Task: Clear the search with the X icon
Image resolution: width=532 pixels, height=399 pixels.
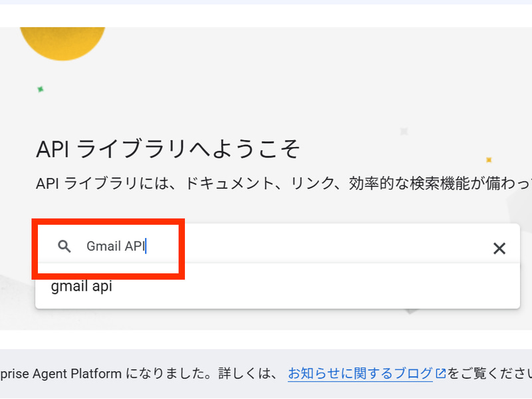Action: point(499,249)
